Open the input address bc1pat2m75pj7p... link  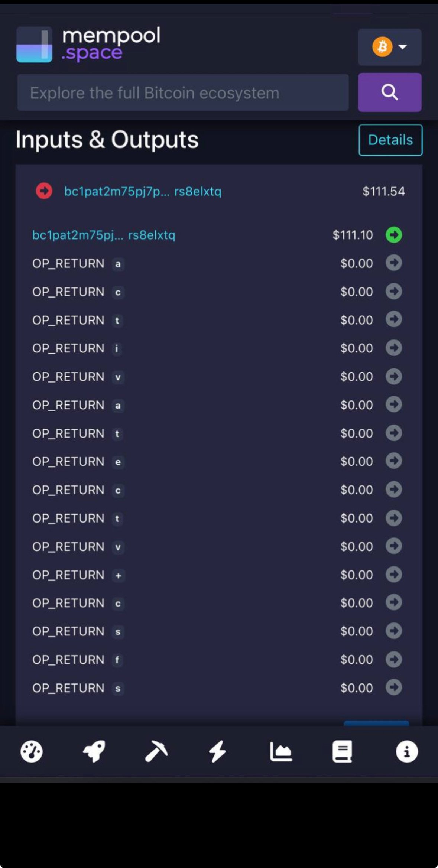pyautogui.click(x=143, y=191)
